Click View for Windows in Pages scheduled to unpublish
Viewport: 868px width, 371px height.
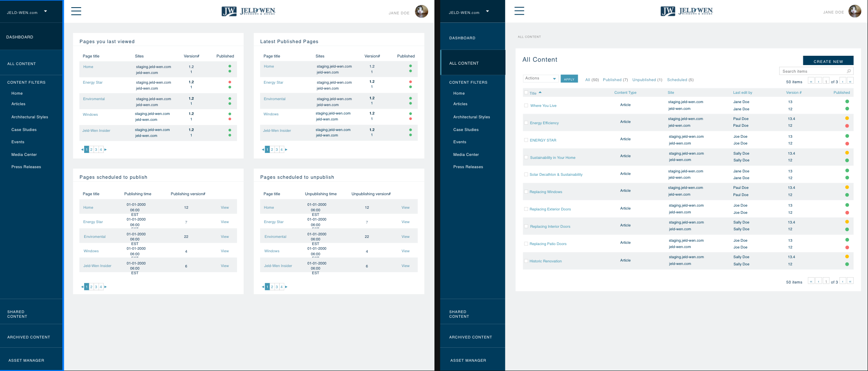tap(405, 251)
